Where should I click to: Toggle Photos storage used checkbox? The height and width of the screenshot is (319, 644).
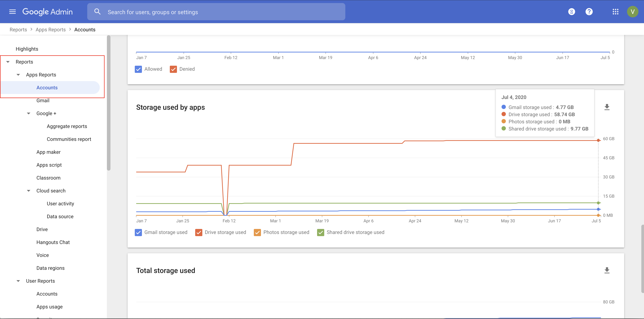click(x=257, y=232)
